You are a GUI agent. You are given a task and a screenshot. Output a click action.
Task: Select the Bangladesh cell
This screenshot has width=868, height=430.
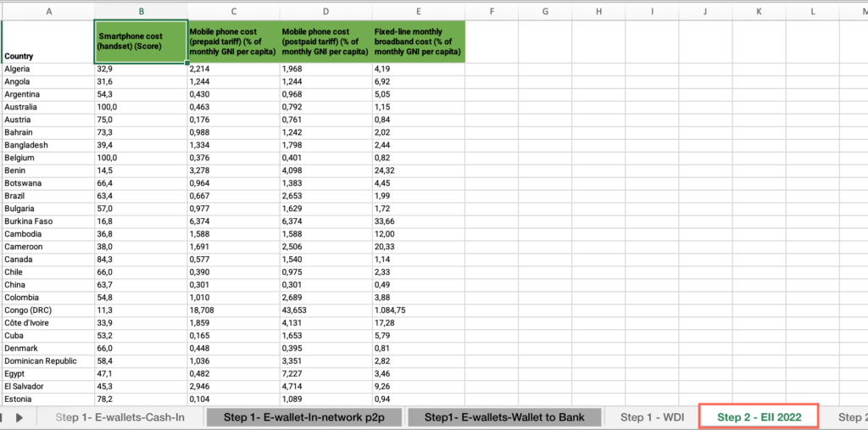pos(48,146)
